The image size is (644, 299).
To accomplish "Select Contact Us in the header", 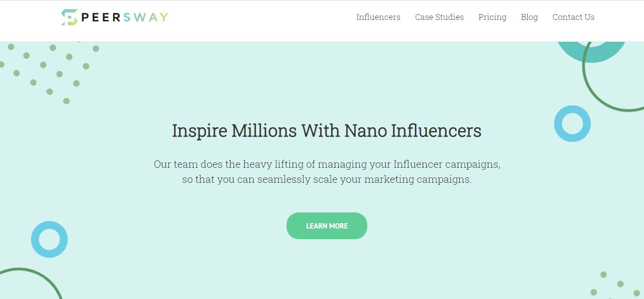I will tap(573, 17).
